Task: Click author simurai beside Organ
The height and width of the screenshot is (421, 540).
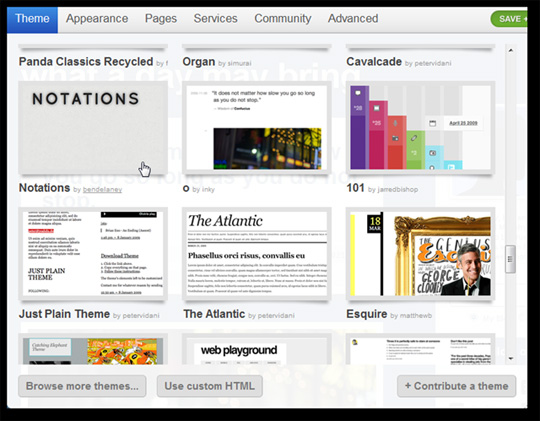Action: point(239,63)
